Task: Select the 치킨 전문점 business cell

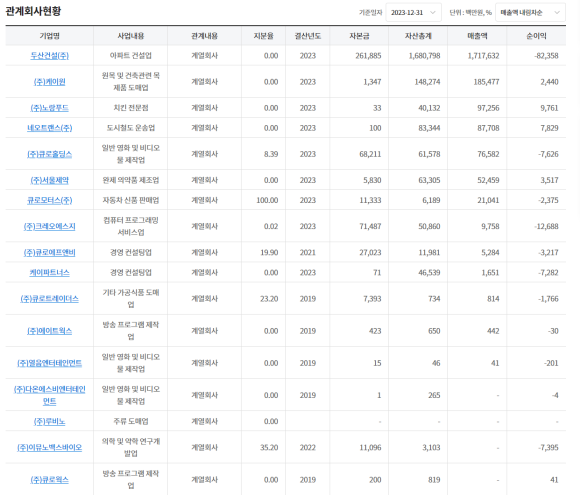Action: point(131,108)
